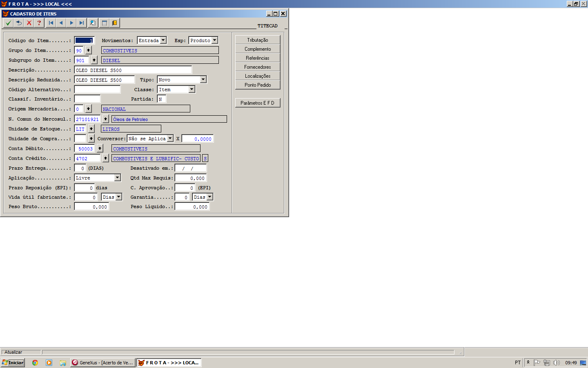Open Google Chrome from the taskbar
Screen dimensions: 588x368
tap(35, 363)
